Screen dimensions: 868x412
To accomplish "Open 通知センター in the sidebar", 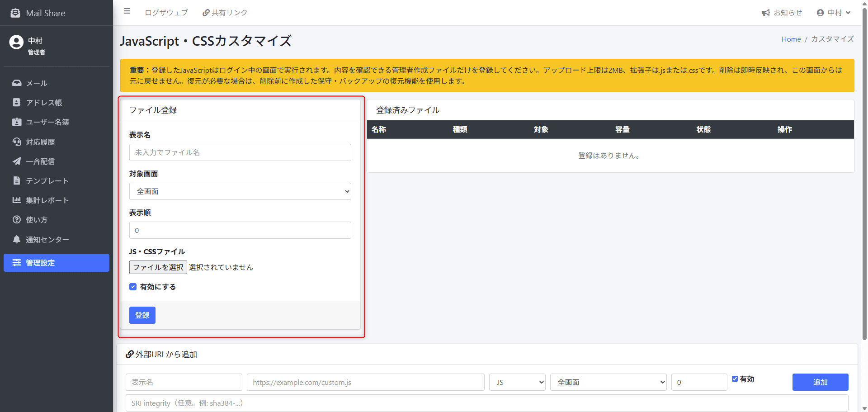I will click(x=57, y=239).
